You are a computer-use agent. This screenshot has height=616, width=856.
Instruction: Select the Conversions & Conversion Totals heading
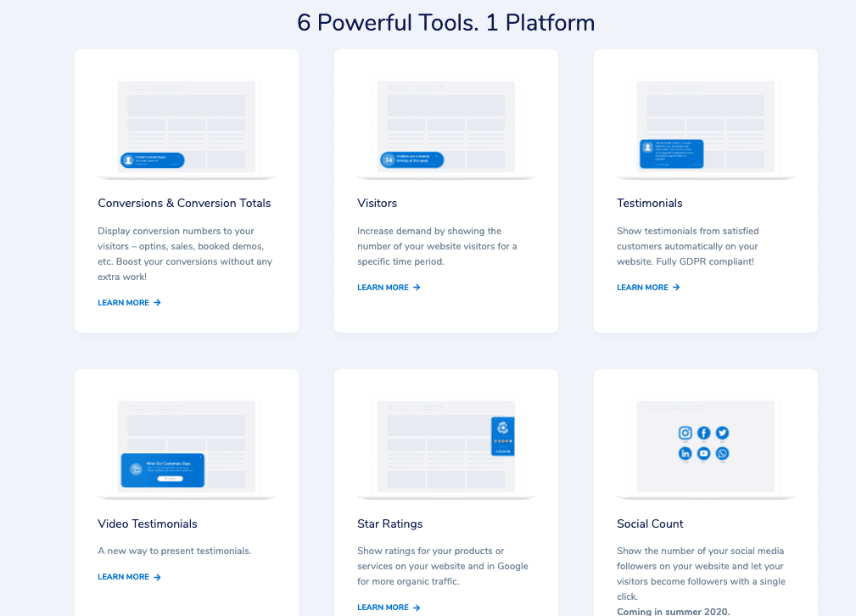coord(184,204)
